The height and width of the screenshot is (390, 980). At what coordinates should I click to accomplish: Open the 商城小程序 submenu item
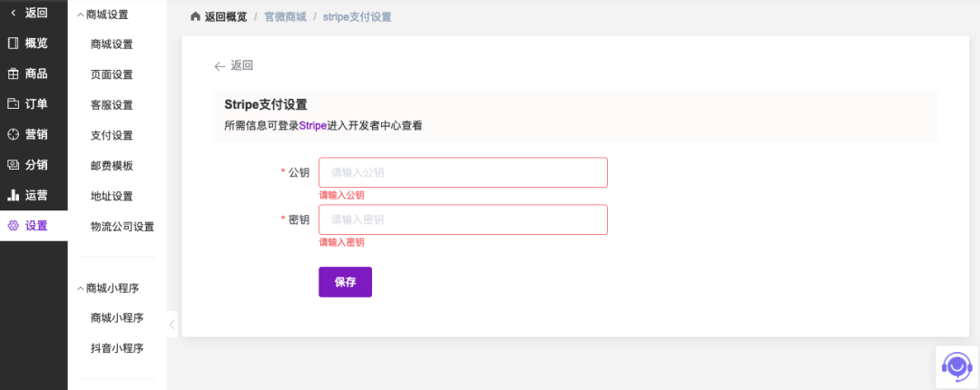pos(117,318)
